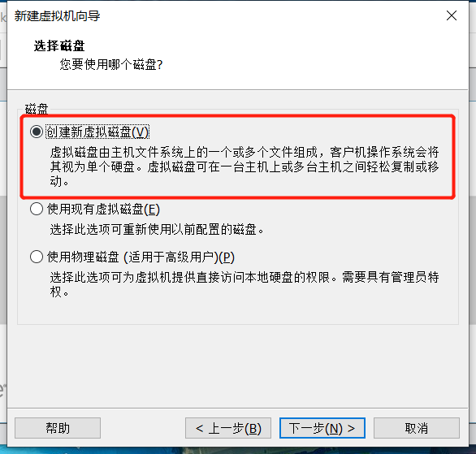Click the blank space above the button row
The width and height of the screenshot is (476, 454).
coord(238,365)
